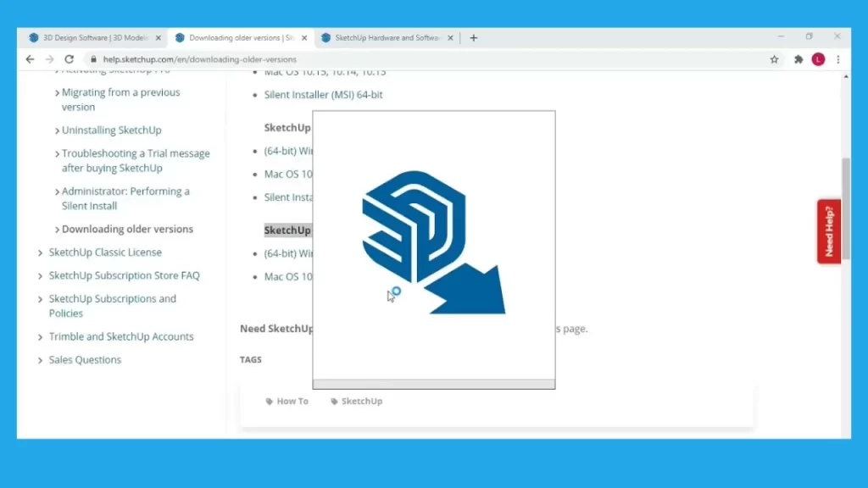Expand chevron beside Subscriptions and Policies
This screenshot has height=488, width=868.
pyautogui.click(x=40, y=299)
